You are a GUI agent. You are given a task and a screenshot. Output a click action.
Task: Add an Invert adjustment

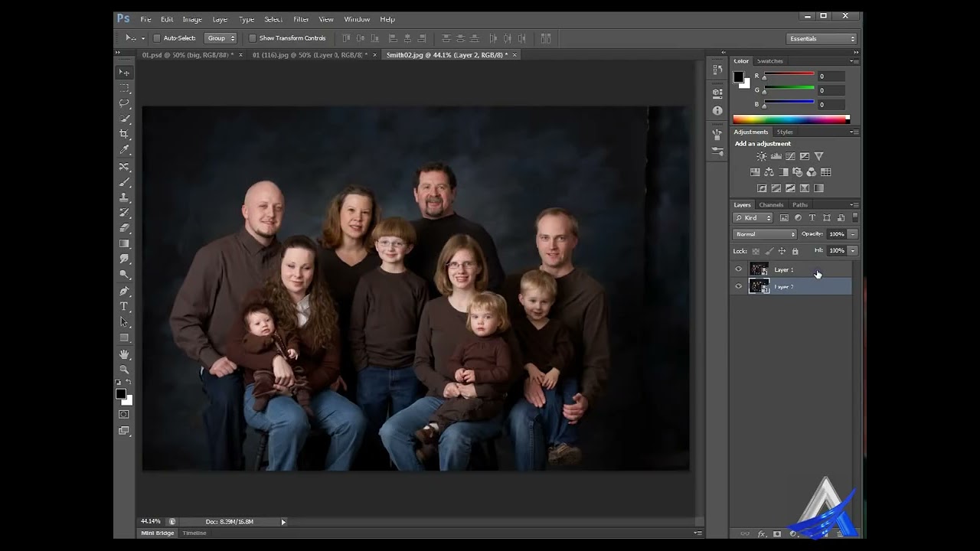click(762, 188)
